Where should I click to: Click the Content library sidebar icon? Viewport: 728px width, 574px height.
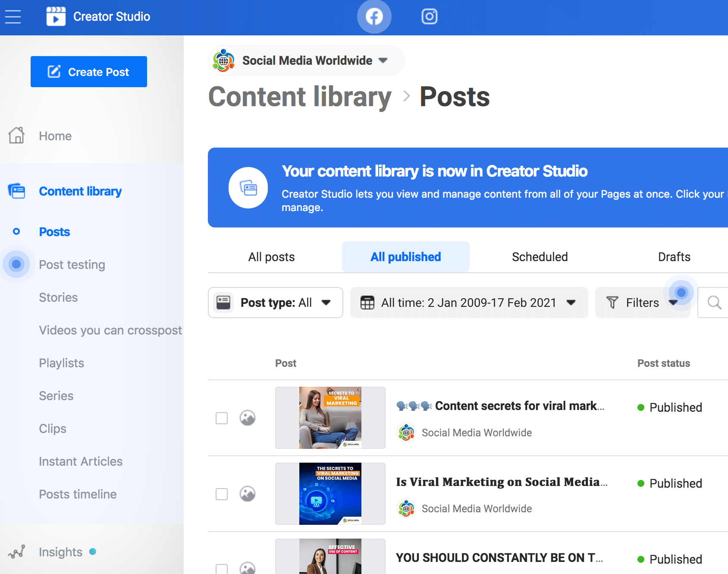(x=17, y=191)
